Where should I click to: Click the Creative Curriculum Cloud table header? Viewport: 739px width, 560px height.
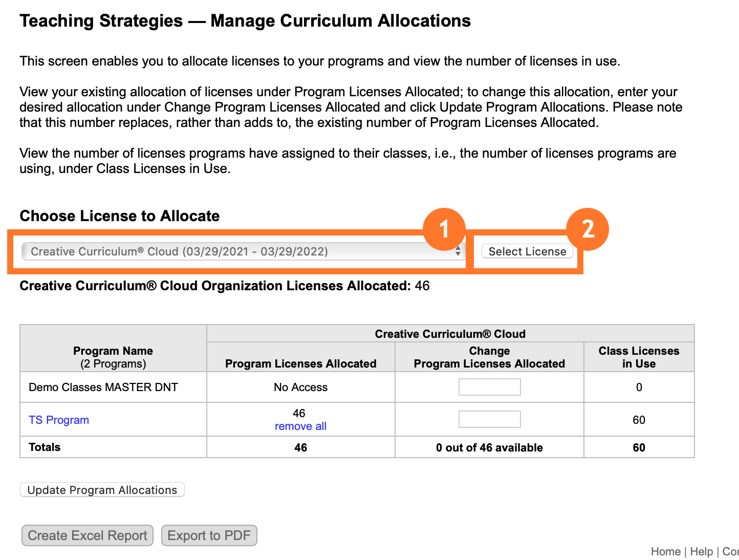(450, 333)
